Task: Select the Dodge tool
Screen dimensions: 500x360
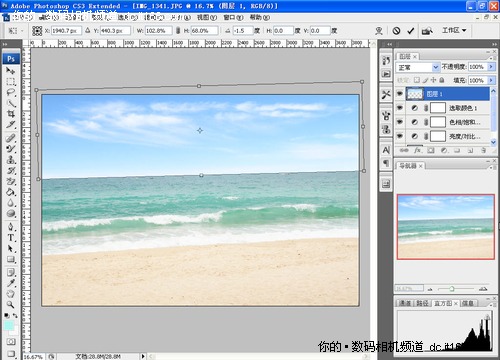Action: coord(11,214)
